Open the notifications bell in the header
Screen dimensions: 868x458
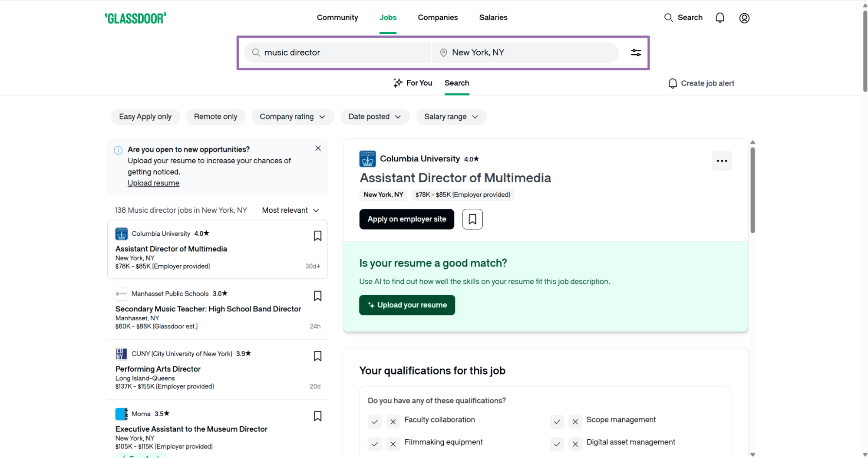719,18
